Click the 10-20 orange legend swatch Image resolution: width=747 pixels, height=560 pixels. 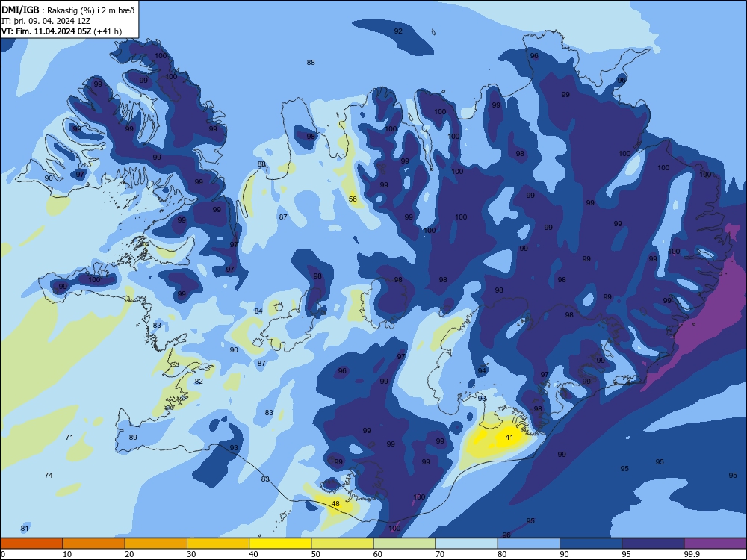click(x=94, y=544)
